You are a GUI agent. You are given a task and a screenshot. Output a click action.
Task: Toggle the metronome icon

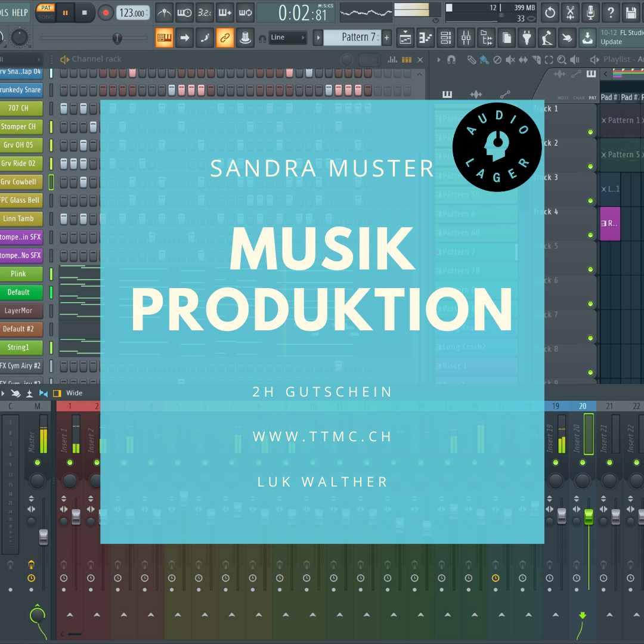[x=165, y=13]
